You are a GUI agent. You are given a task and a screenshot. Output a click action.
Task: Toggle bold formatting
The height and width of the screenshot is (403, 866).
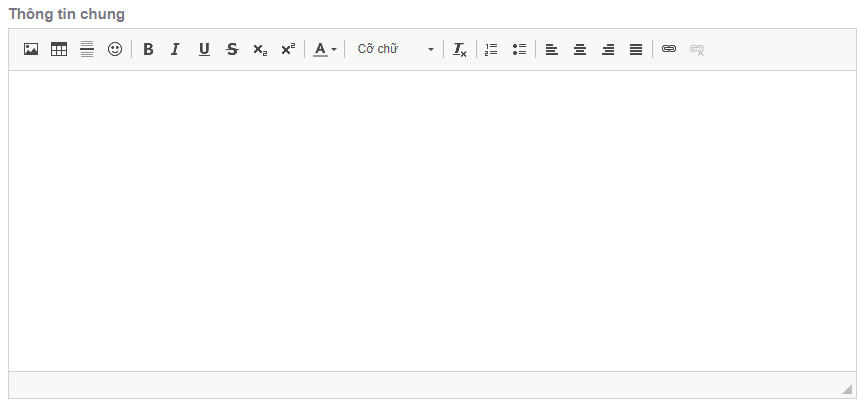pos(148,49)
